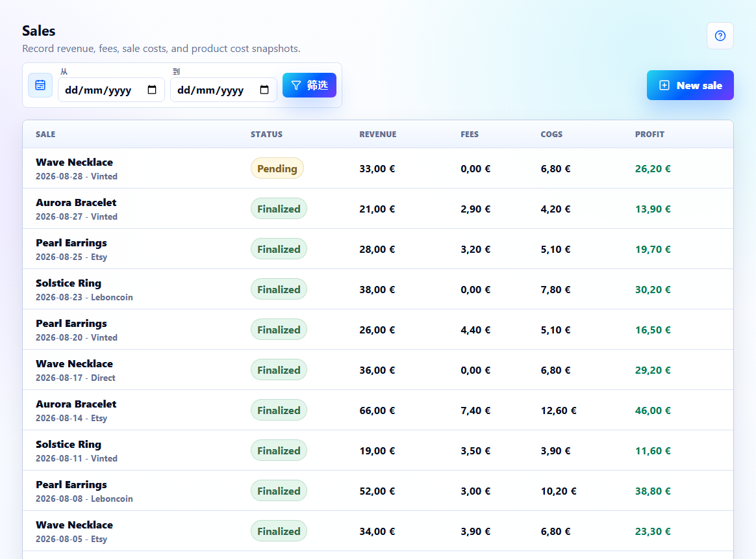Viewport: 756px width, 559px height.
Task: Open Aurora Bracelet sale dated 2026-08-27
Action: [x=378, y=209]
